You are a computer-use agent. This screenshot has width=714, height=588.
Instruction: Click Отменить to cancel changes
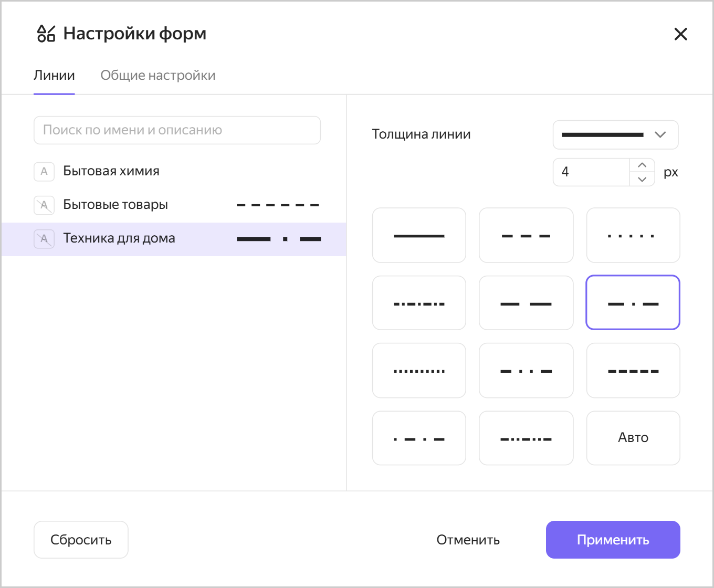(468, 539)
